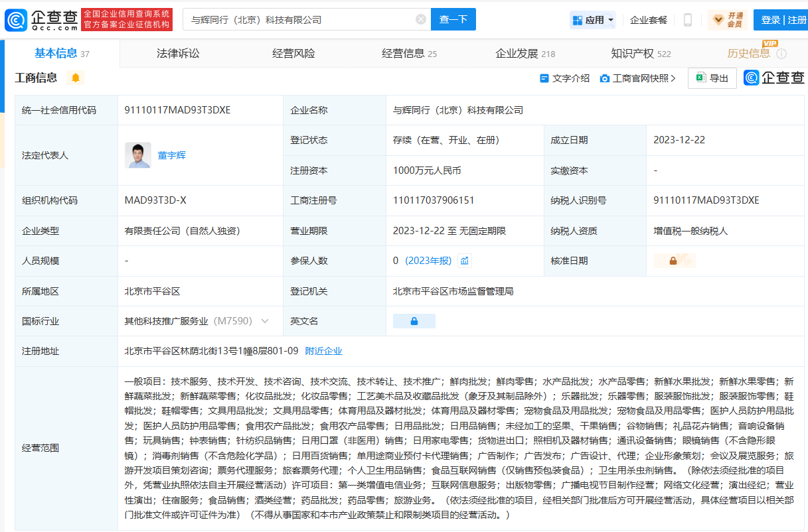The width and height of the screenshot is (808, 532).
Task: Click 工商注册号 value 110117037906151
Action: coord(434,200)
